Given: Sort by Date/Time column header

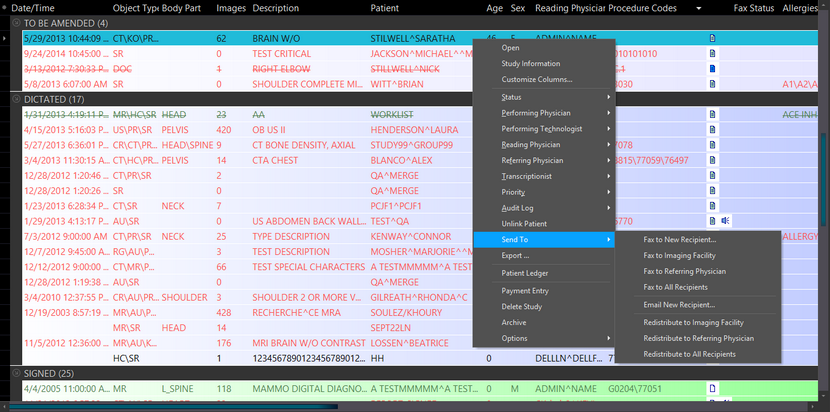Looking at the screenshot, I should coord(34,7).
